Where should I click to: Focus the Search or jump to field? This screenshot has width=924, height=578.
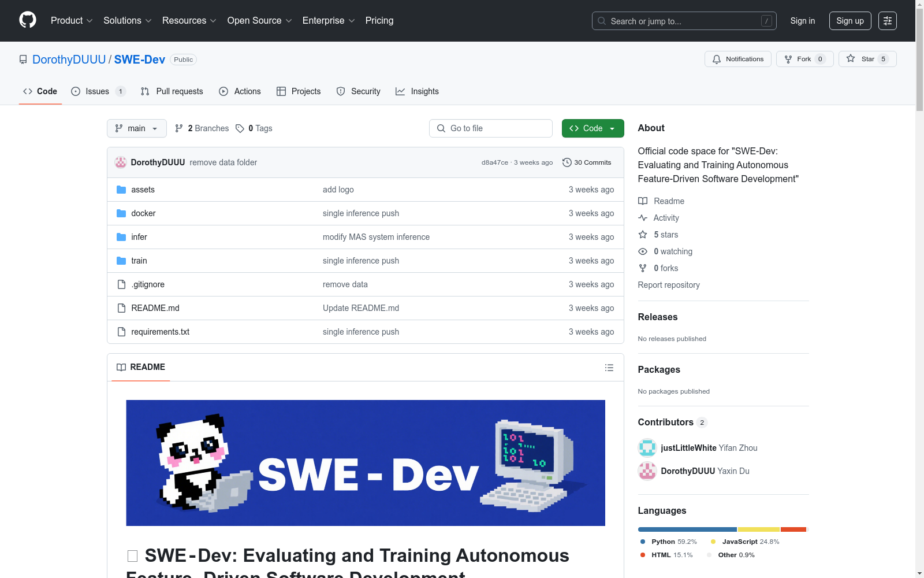684,21
